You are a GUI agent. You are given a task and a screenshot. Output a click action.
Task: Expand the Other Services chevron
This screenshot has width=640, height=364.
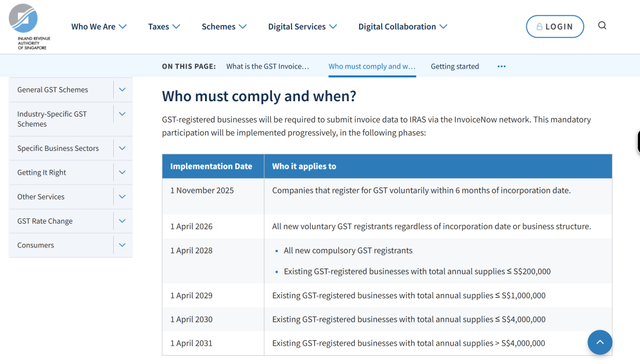coord(122,197)
